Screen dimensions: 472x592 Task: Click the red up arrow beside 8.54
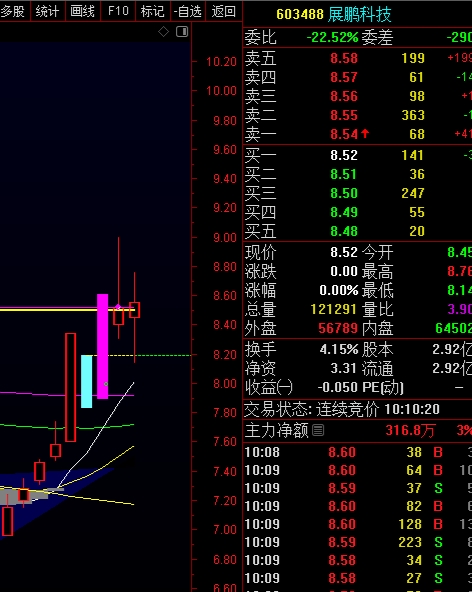(365, 133)
